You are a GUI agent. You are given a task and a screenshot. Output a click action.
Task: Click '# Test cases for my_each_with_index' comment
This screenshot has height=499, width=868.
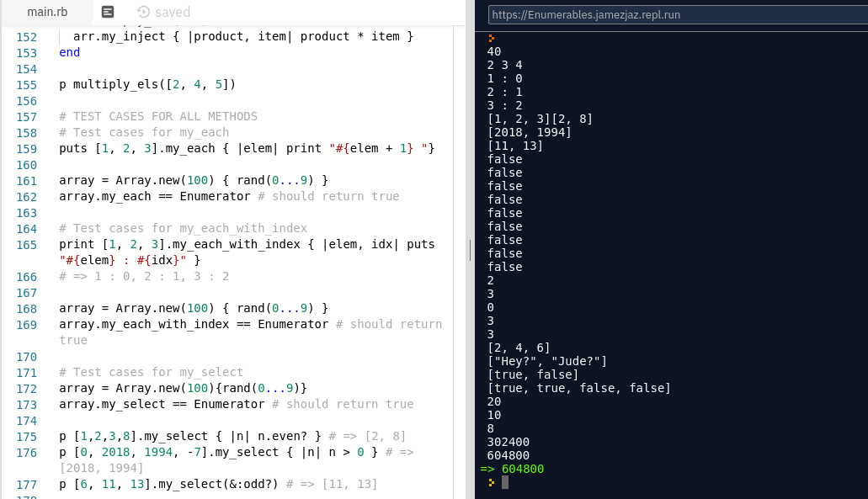pos(184,229)
